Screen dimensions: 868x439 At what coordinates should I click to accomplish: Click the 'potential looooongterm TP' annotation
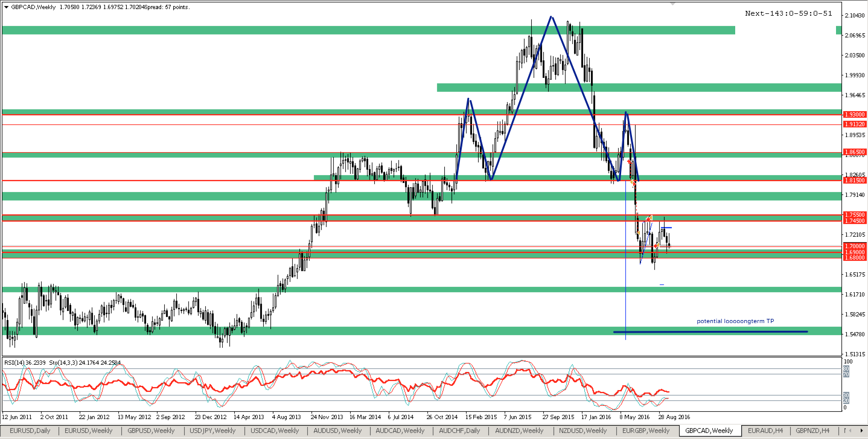pos(735,321)
